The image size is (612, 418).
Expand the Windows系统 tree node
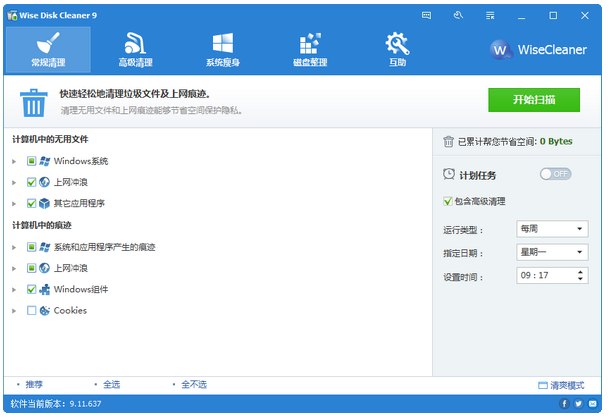coord(14,161)
